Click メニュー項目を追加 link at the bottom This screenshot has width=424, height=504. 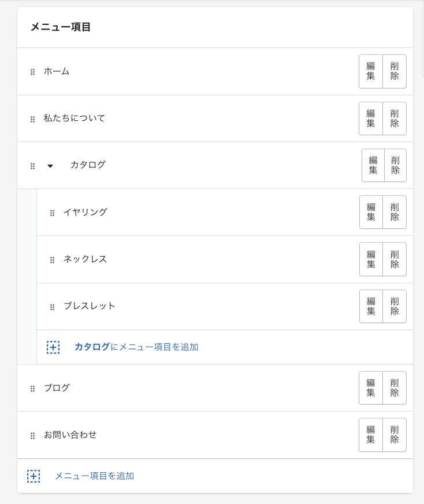pos(94,476)
